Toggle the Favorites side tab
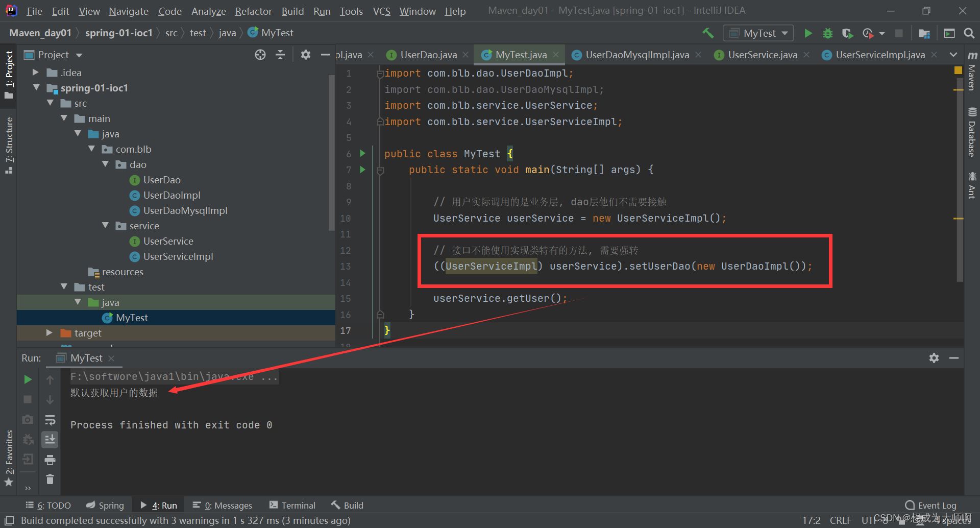Screen dimensions: 980x528 9,459
